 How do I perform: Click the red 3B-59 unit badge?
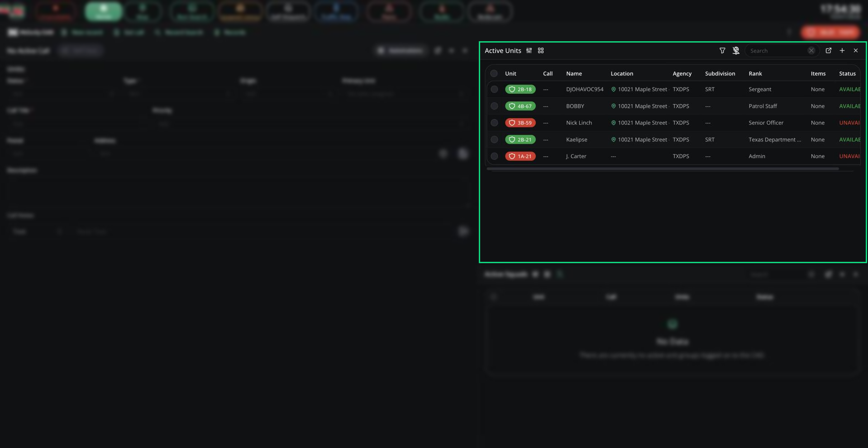click(520, 123)
